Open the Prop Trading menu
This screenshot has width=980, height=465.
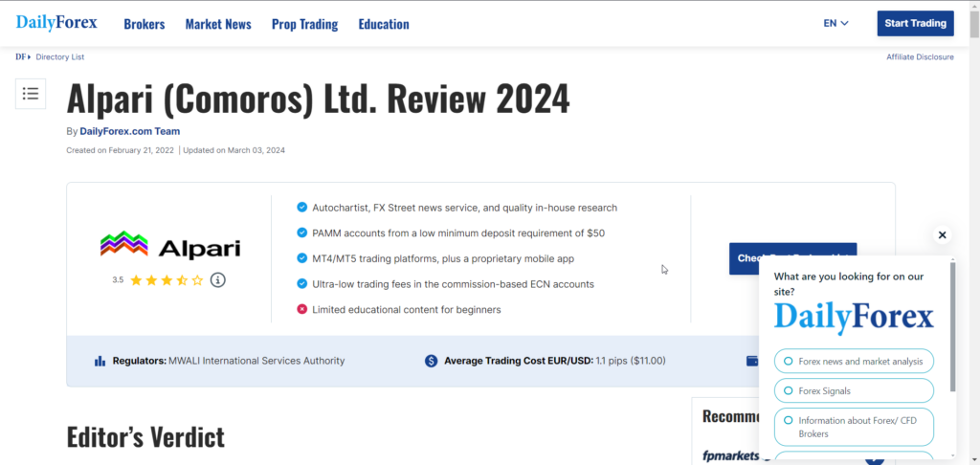(304, 24)
